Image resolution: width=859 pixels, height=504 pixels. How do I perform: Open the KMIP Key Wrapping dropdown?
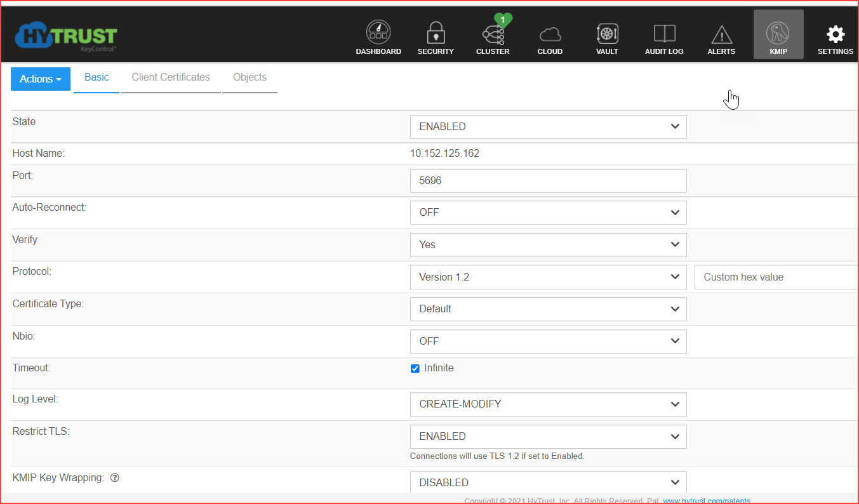pyautogui.click(x=549, y=482)
